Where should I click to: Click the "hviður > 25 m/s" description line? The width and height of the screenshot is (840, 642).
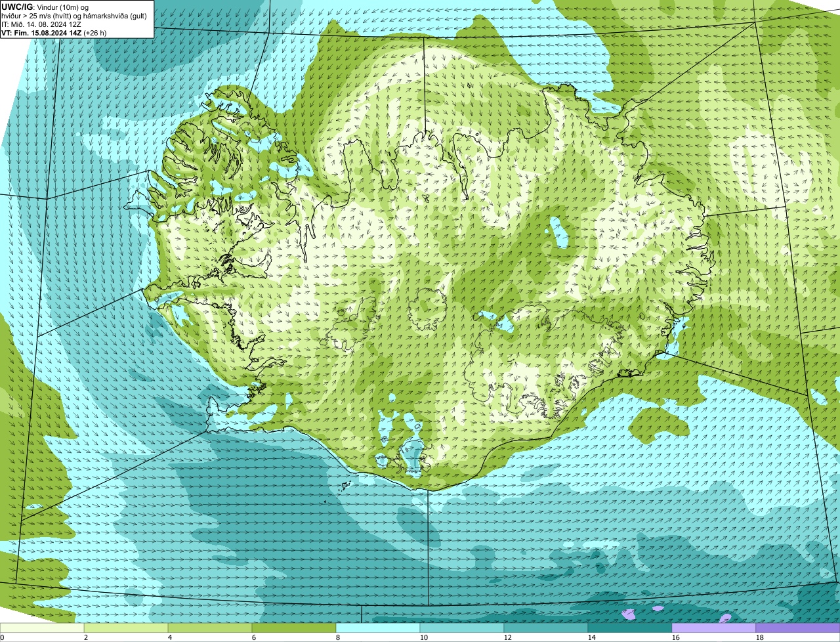(x=75, y=16)
